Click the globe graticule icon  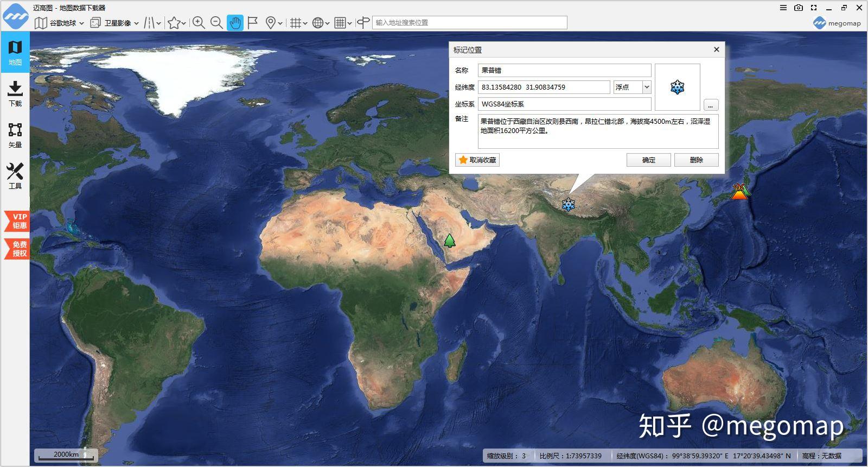pyautogui.click(x=318, y=23)
